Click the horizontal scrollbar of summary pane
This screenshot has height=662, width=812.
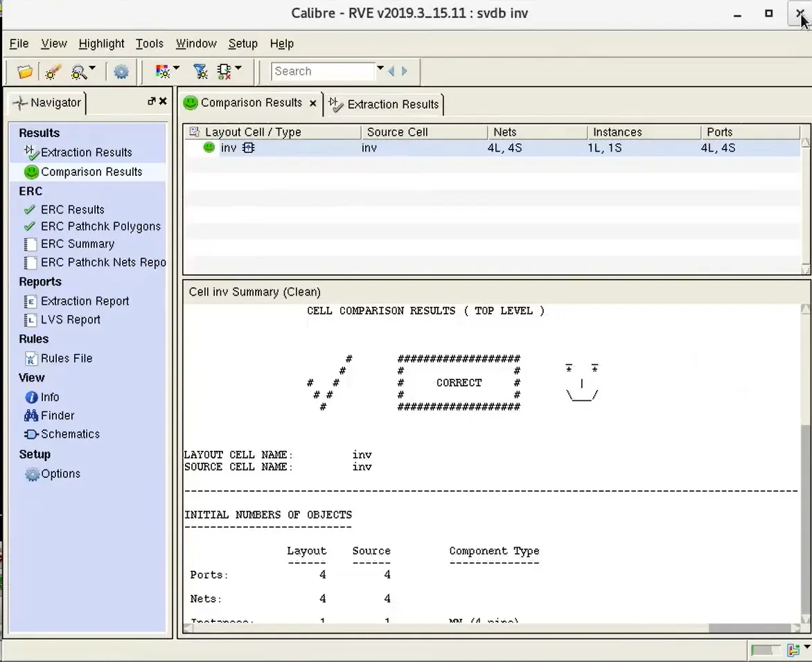pyautogui.click(x=491, y=628)
